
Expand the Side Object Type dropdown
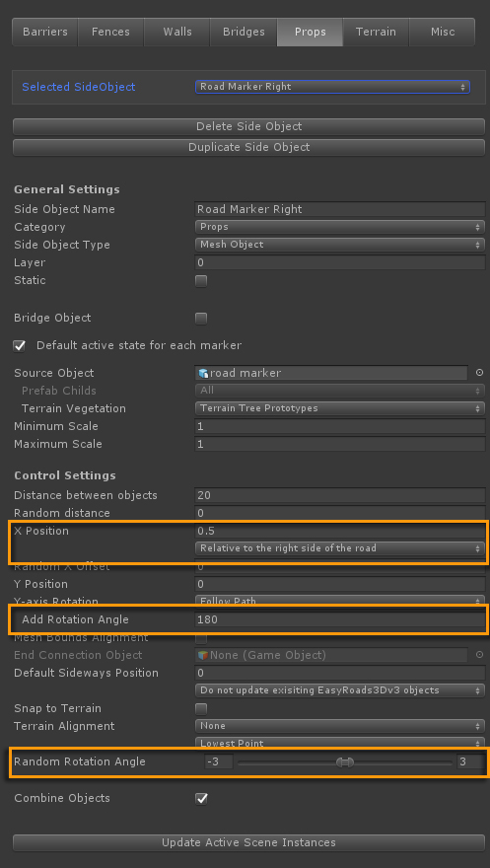(x=339, y=245)
